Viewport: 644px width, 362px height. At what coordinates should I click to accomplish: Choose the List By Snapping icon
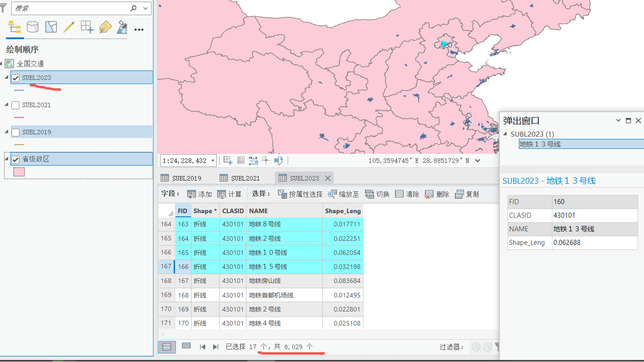87,27
